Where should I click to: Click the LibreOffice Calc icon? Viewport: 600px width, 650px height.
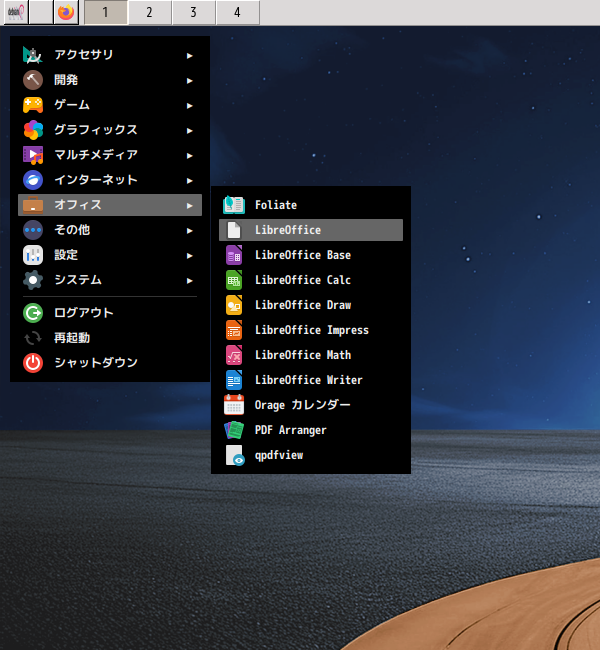click(x=234, y=280)
